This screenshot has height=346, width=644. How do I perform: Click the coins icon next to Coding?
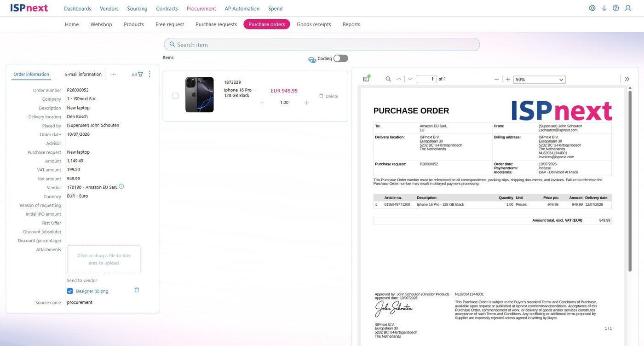coord(312,59)
